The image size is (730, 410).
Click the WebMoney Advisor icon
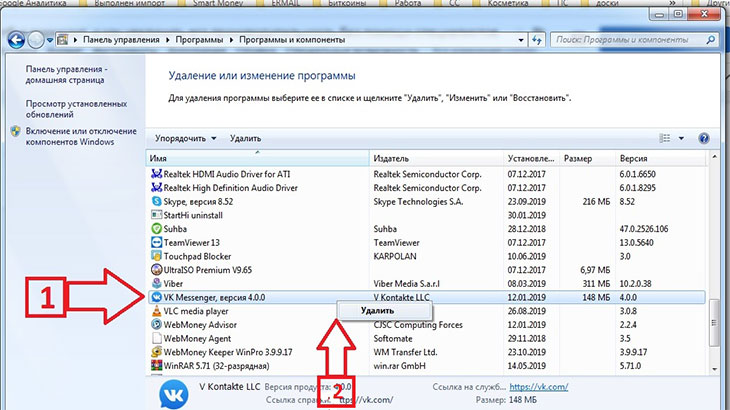156,325
